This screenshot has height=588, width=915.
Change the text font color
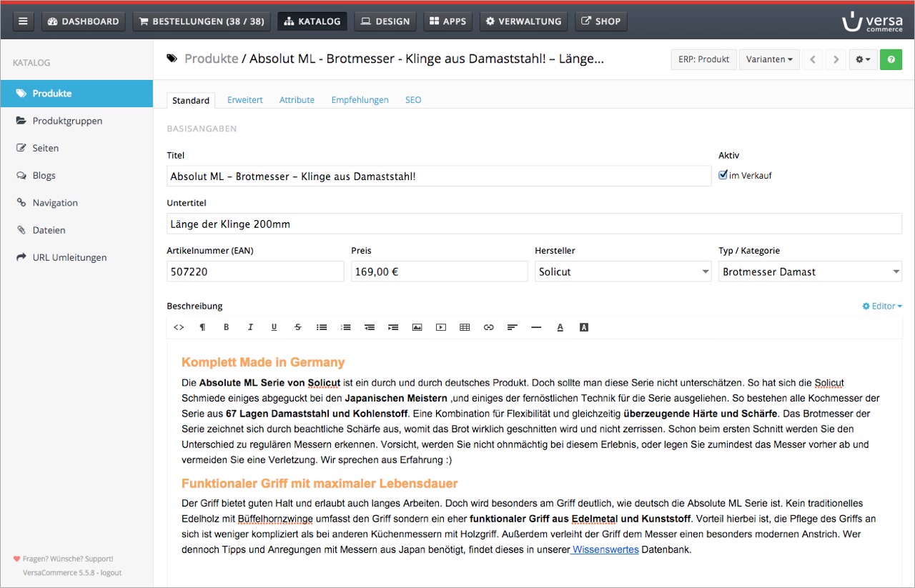point(560,327)
